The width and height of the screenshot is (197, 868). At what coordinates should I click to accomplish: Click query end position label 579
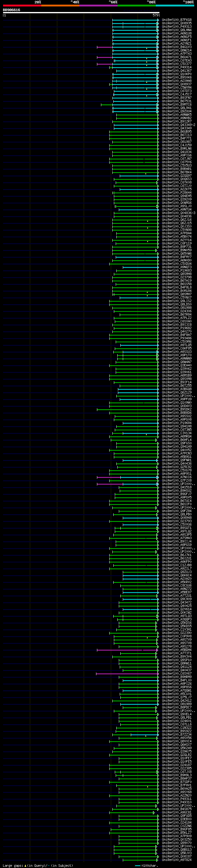tap(155, 15)
